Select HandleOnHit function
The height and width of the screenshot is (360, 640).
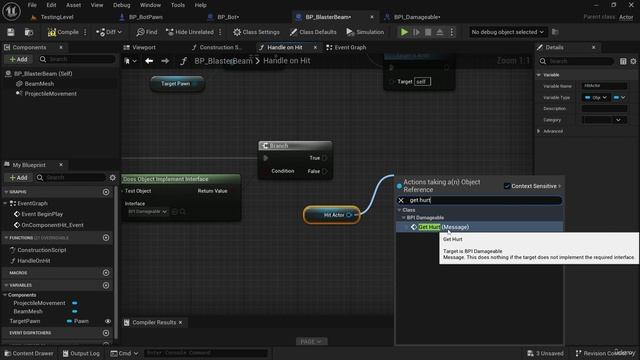click(x=33, y=261)
